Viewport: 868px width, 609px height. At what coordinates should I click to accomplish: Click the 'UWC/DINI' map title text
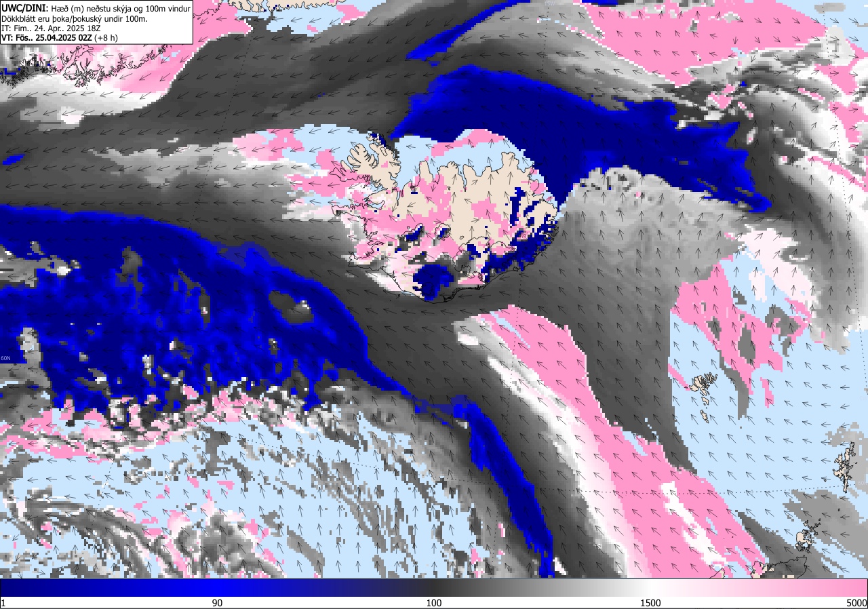(x=23, y=7)
